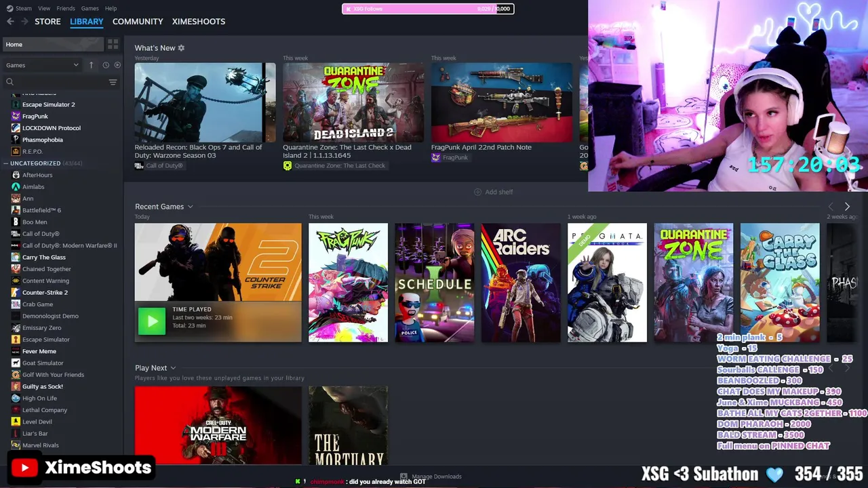This screenshot has width=868, height=488.
Task: Select LOCKDOWN Protocol in list
Action: pos(52,128)
